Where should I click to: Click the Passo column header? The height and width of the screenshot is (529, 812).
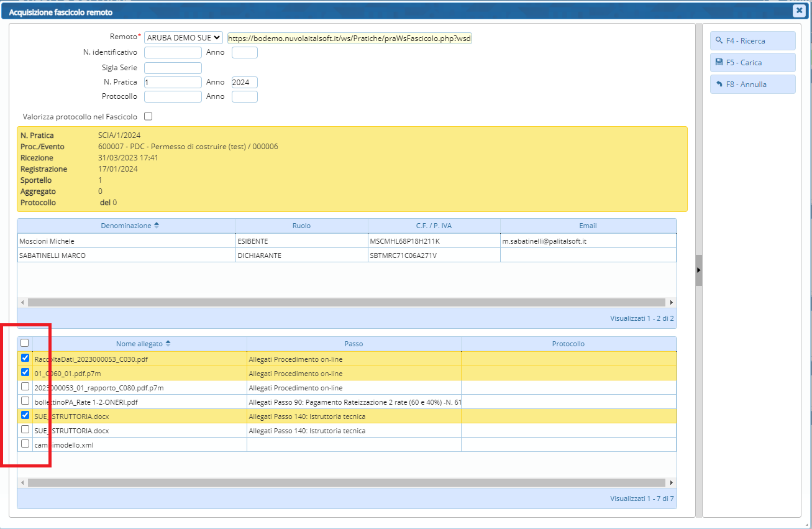tap(354, 344)
